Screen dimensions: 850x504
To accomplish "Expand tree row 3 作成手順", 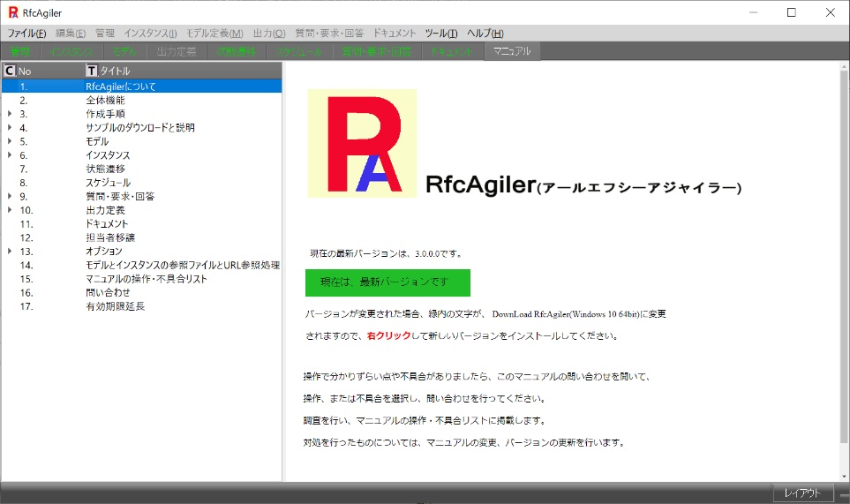I will [x=9, y=114].
